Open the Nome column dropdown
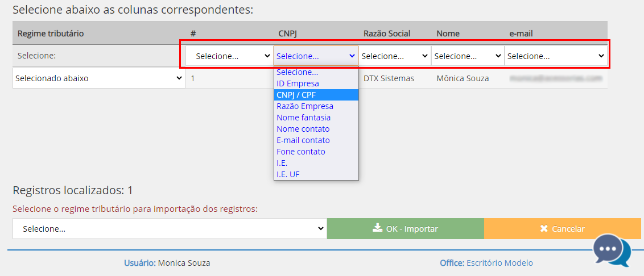The width and height of the screenshot is (644, 276). point(468,56)
